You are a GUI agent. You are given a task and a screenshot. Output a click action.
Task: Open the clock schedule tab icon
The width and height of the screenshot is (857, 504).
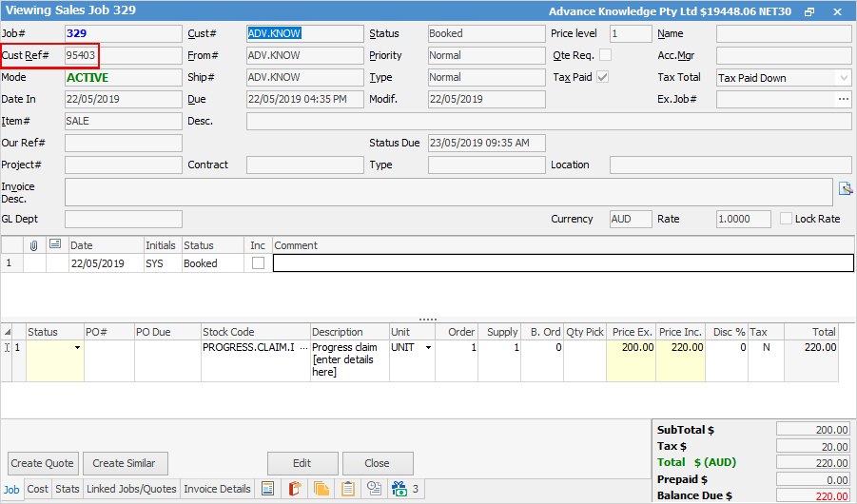pos(375,488)
